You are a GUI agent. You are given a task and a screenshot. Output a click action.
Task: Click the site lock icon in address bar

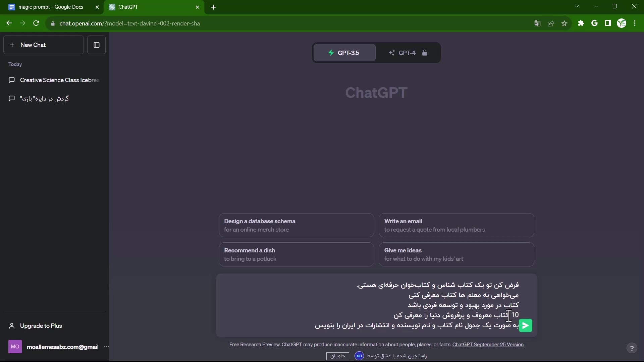(53, 23)
